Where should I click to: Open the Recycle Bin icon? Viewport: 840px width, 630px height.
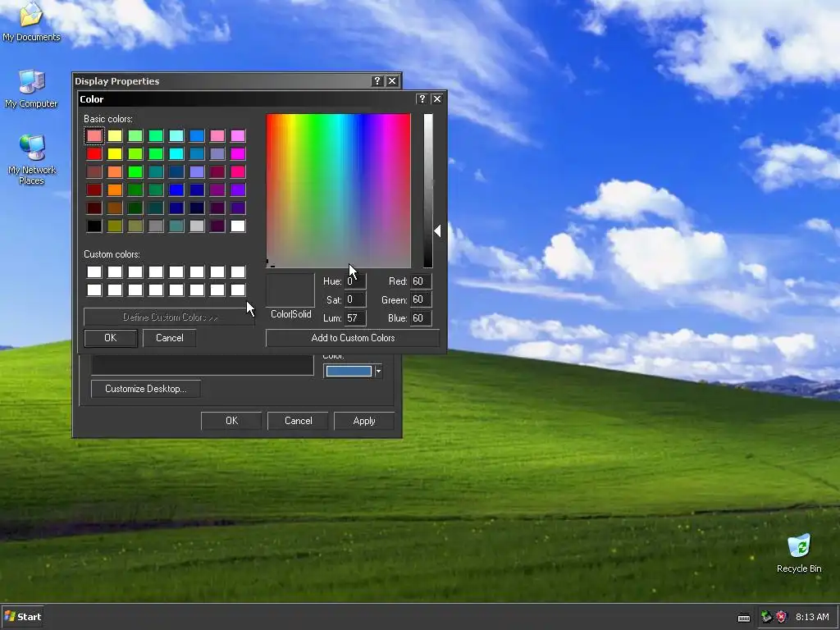coord(799,553)
